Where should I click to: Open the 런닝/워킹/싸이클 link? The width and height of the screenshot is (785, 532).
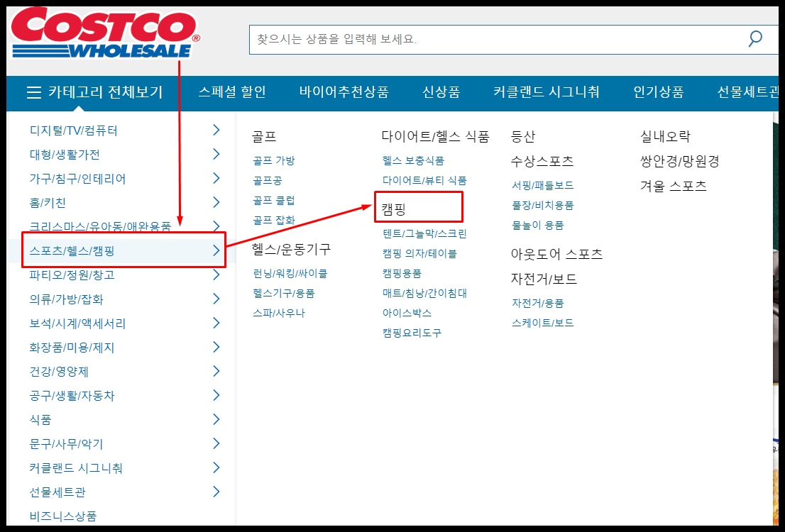290,273
